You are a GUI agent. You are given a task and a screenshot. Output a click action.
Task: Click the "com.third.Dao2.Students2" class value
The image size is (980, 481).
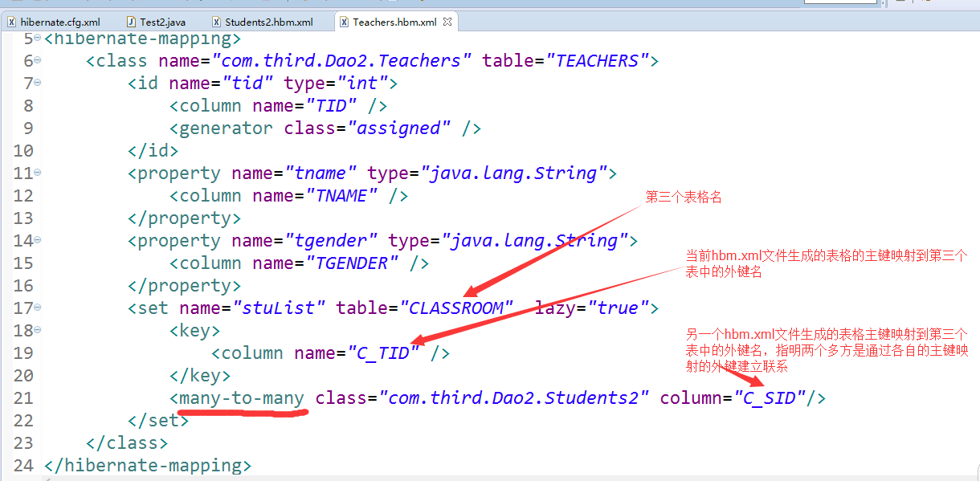click(514, 398)
